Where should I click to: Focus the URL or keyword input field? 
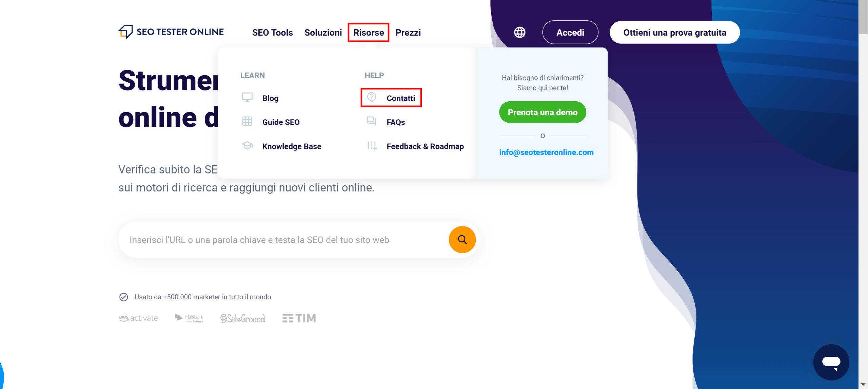click(x=285, y=240)
